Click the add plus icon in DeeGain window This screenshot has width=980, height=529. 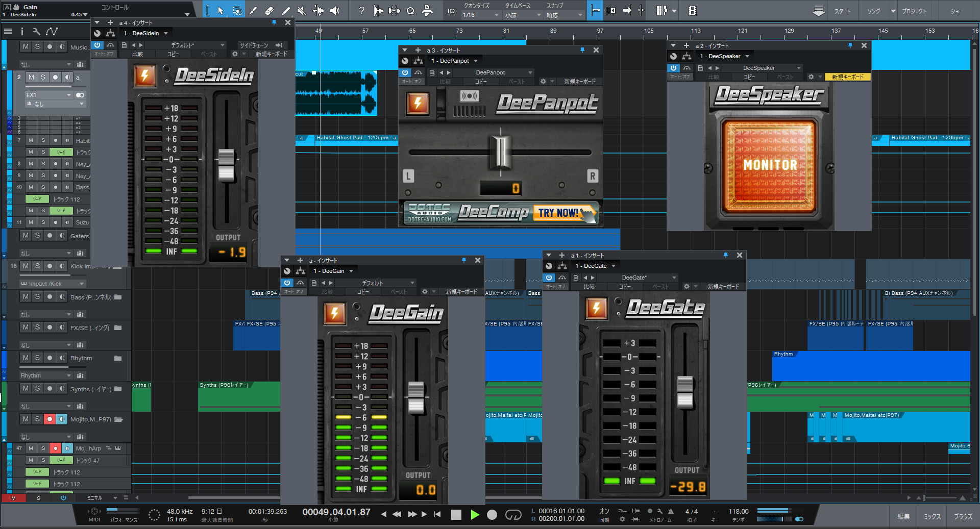[x=300, y=260]
